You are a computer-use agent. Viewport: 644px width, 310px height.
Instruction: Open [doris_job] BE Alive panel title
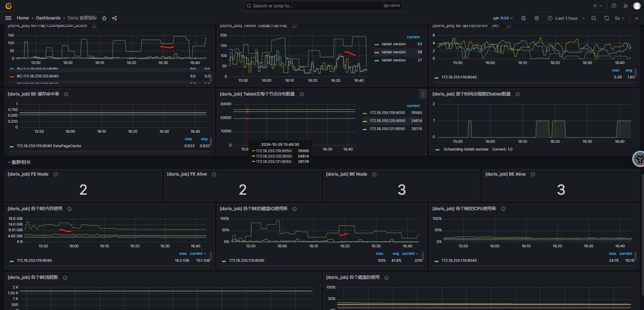pos(505,174)
